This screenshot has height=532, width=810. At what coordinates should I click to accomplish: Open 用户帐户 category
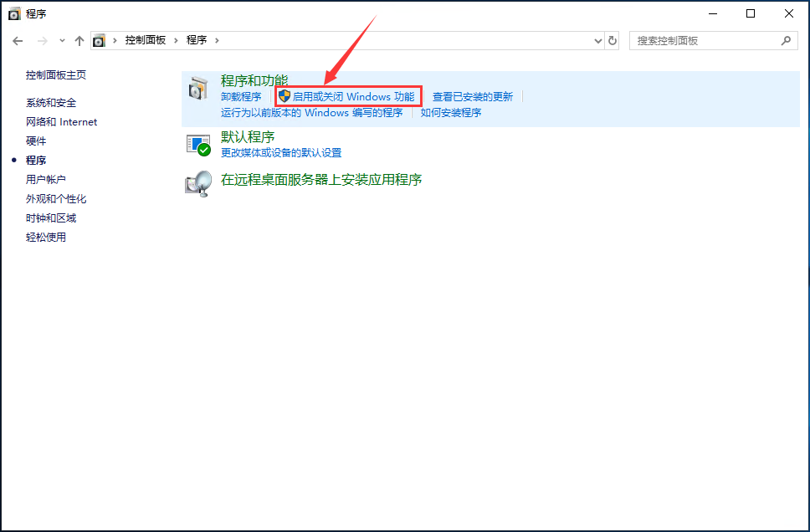pyautogui.click(x=46, y=179)
